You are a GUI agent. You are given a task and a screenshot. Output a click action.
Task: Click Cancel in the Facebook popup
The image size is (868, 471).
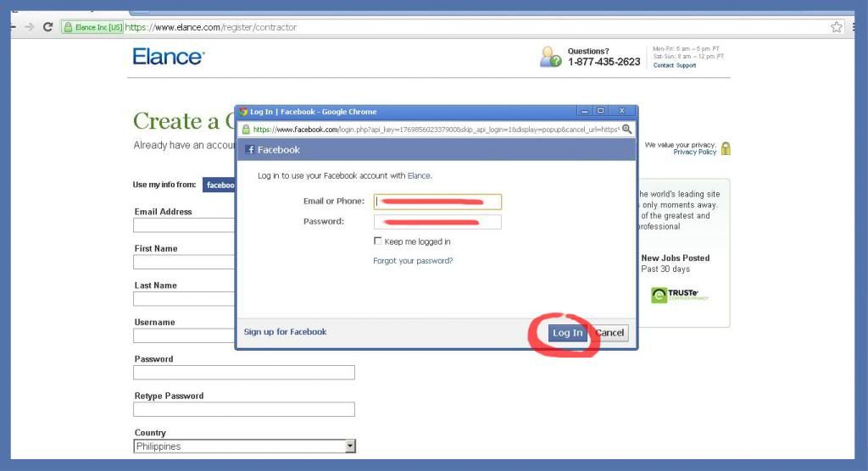609,333
